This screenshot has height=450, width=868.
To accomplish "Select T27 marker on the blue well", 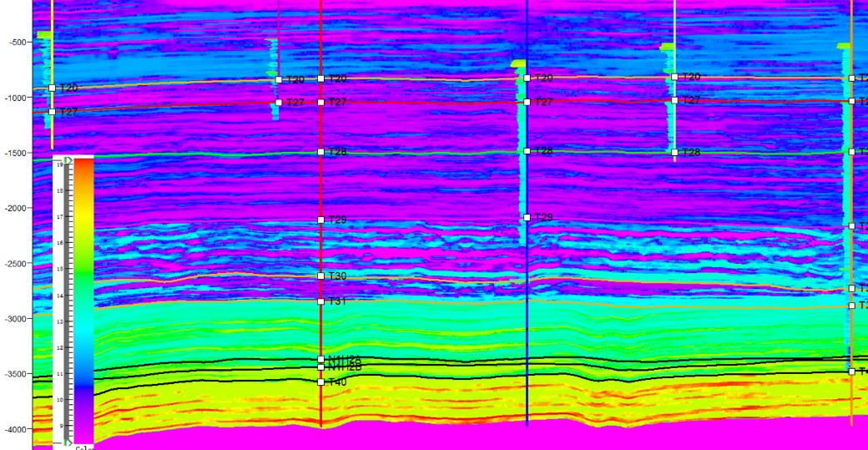I will [527, 102].
